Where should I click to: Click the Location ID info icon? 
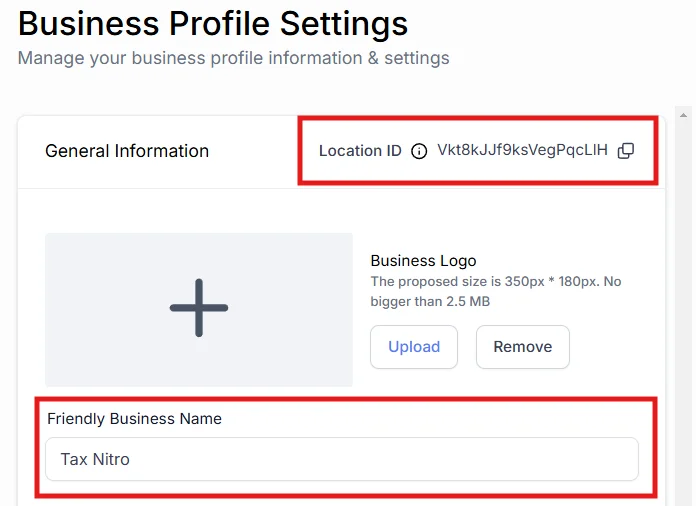[x=419, y=151]
